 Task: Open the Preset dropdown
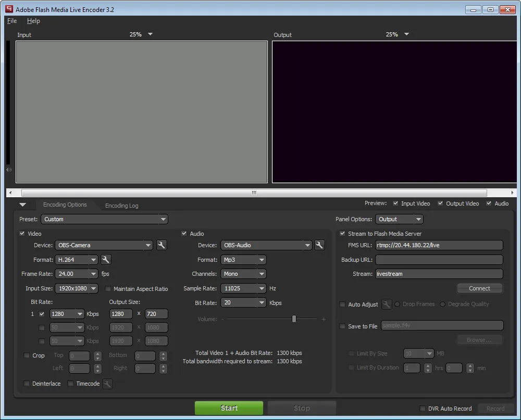(x=104, y=219)
